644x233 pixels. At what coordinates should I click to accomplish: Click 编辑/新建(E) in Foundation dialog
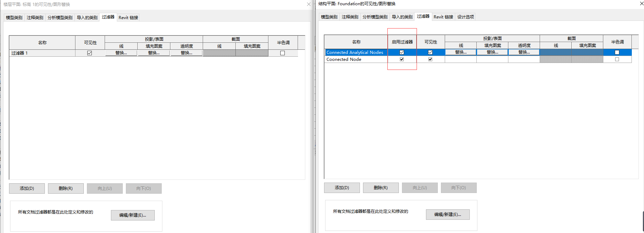448,215
